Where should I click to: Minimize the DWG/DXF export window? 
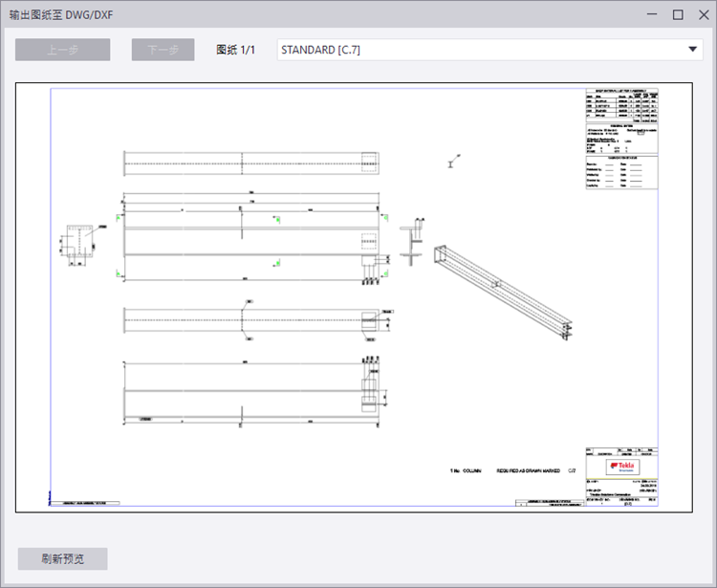point(653,14)
